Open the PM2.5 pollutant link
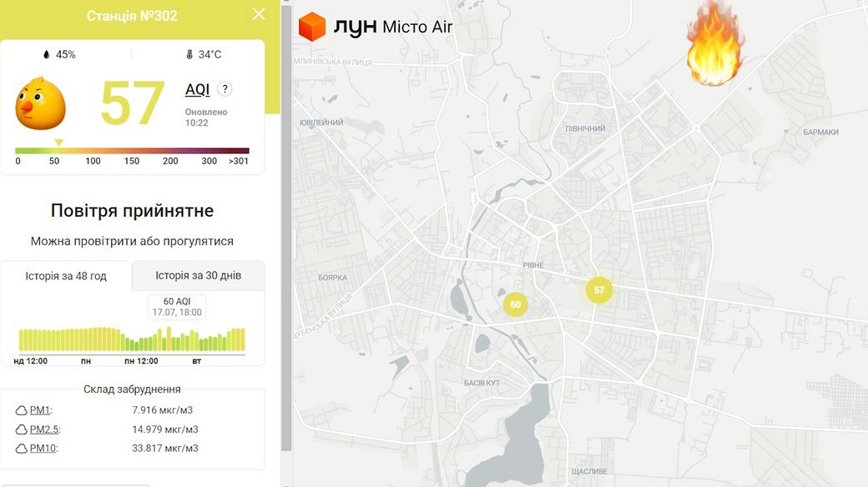Screen dimensions: 868x487 click(44, 429)
